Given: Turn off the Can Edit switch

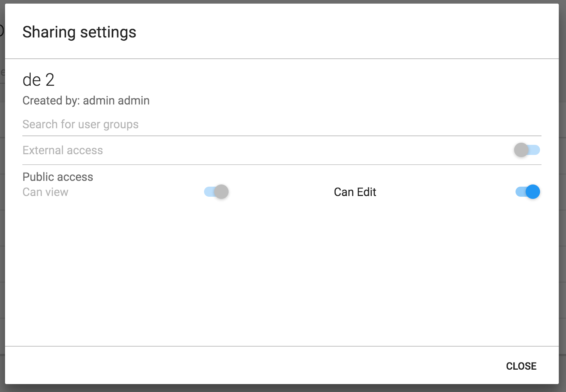Looking at the screenshot, I should pos(527,192).
